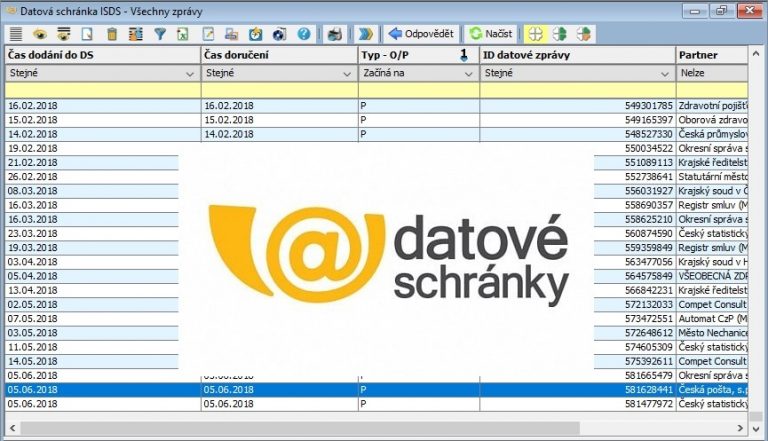Open help with the question mark icon

(304, 34)
